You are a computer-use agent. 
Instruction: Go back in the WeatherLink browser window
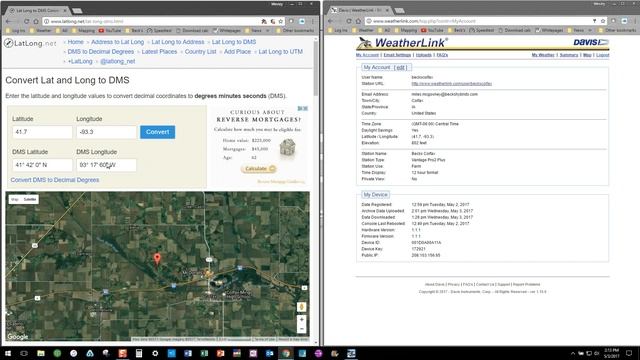tap(331, 21)
